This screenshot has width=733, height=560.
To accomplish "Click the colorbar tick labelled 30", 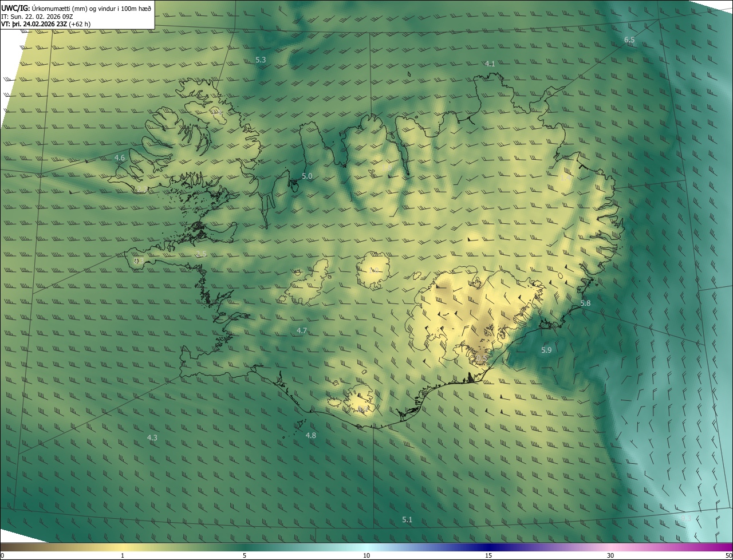I will (610, 556).
